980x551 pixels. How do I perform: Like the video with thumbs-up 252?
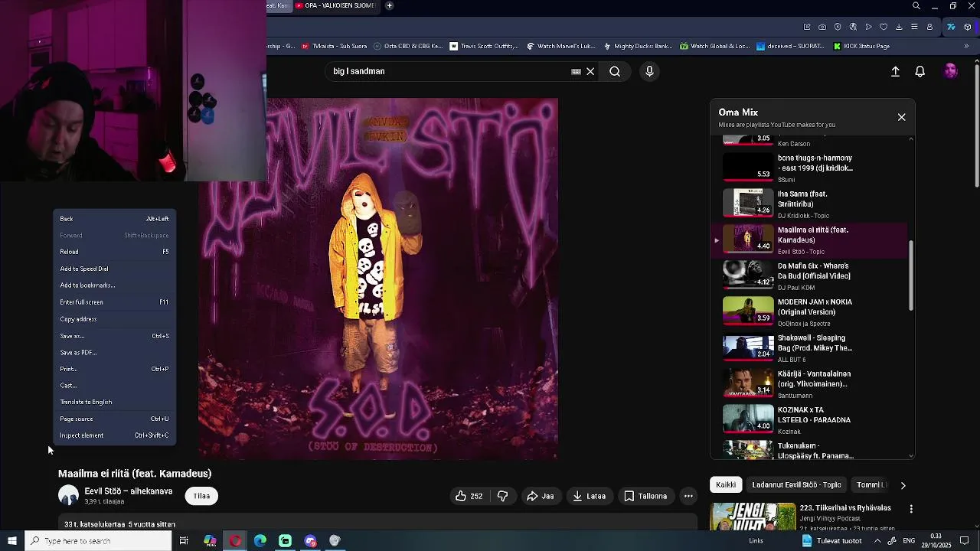coord(469,496)
